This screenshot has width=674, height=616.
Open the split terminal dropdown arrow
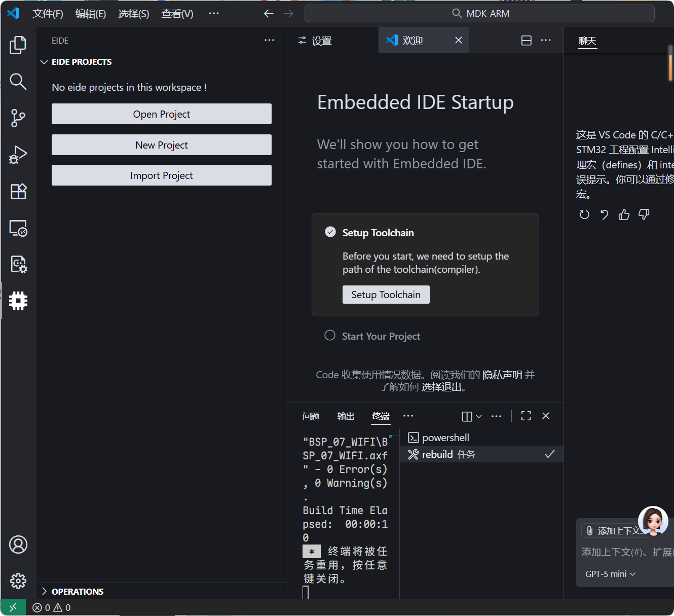(x=479, y=416)
